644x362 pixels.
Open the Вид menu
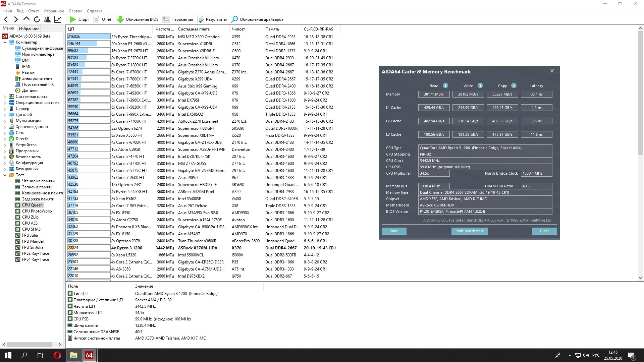(x=20, y=11)
